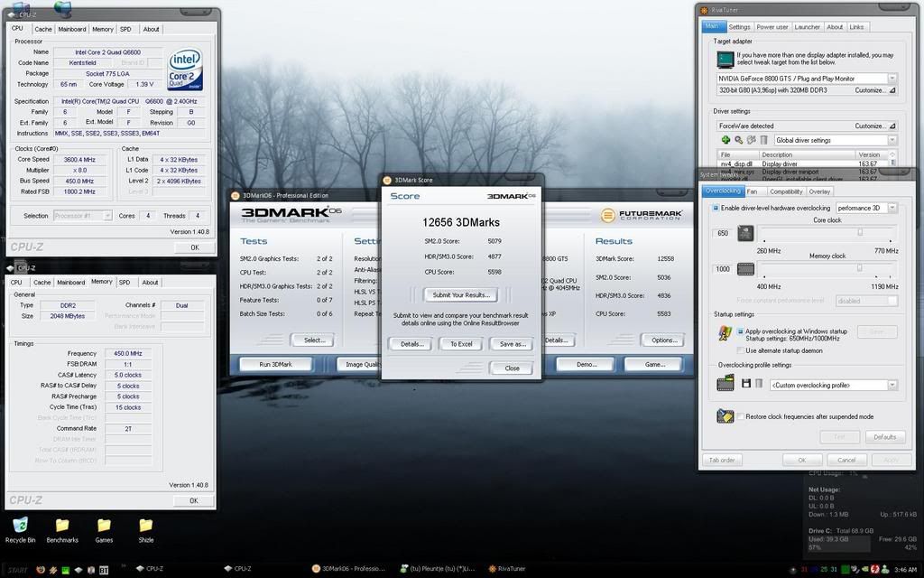
Task: Toggle Apply overclocking at Windows startup
Action: [740, 331]
